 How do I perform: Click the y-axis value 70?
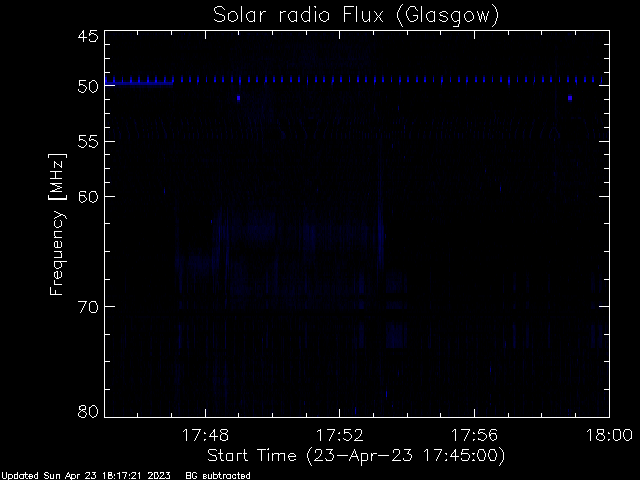[88, 307]
